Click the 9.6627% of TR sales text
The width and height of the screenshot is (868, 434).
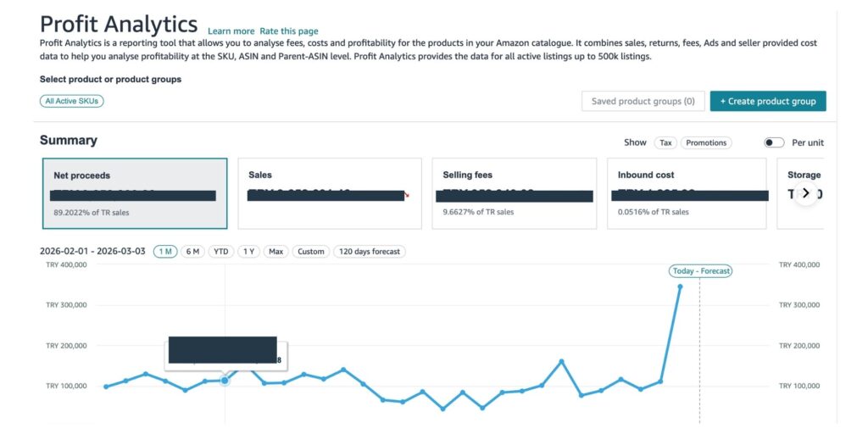[478, 211]
